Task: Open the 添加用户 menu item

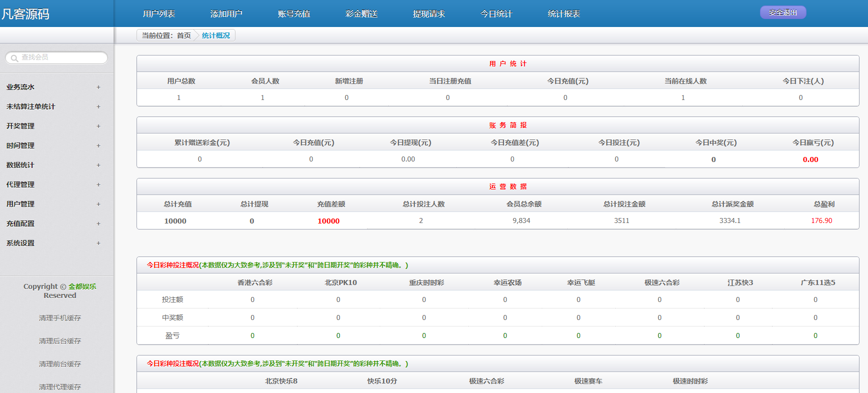Action: [x=226, y=14]
